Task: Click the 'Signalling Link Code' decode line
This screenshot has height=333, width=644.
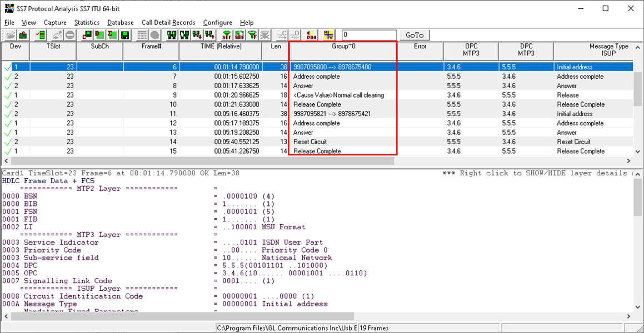Action: pos(138,281)
